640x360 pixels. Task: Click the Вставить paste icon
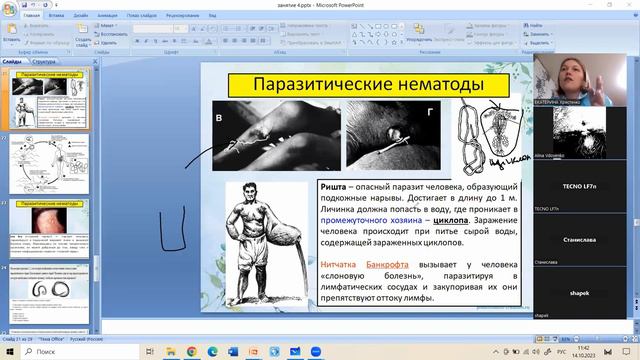coord(11,29)
